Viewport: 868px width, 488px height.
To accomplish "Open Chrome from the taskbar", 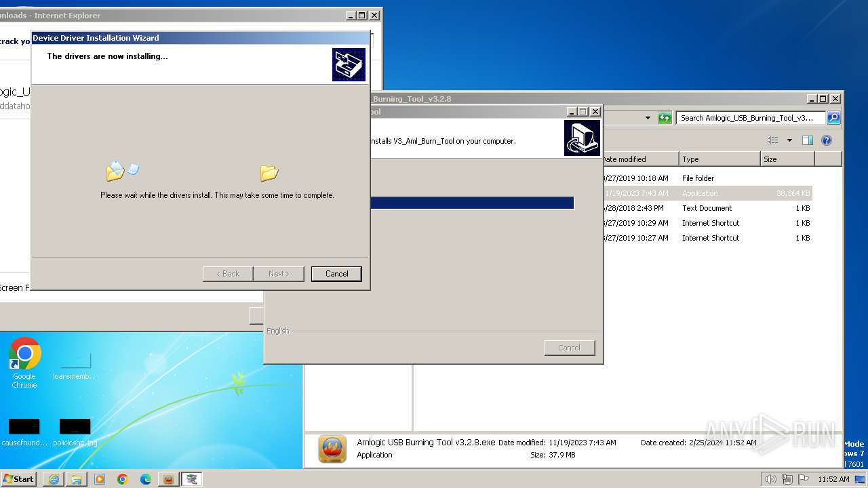I will pos(123,479).
